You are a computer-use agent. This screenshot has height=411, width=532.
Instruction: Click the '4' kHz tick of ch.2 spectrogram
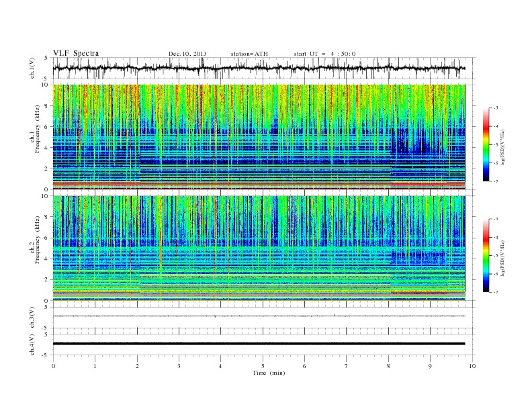point(47,259)
